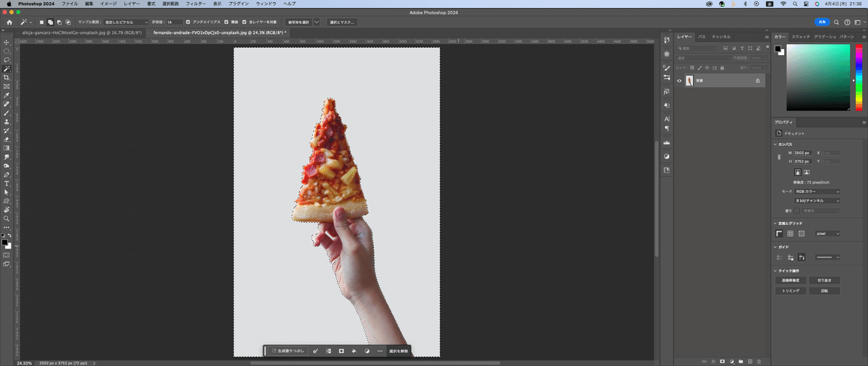The height and width of the screenshot is (366, 868).
Task: Open the サンプル範囲 dropdown
Action: 125,22
